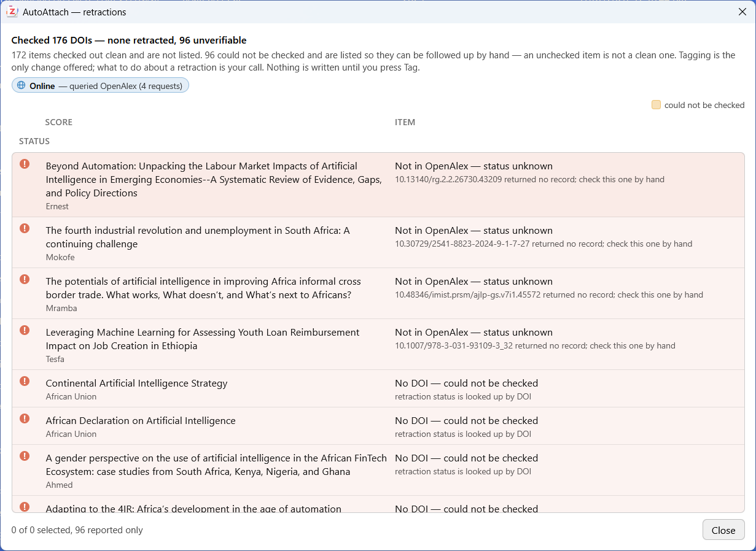
Task: Close the AutoAttach retractions dialog window
Action: pyautogui.click(x=742, y=12)
